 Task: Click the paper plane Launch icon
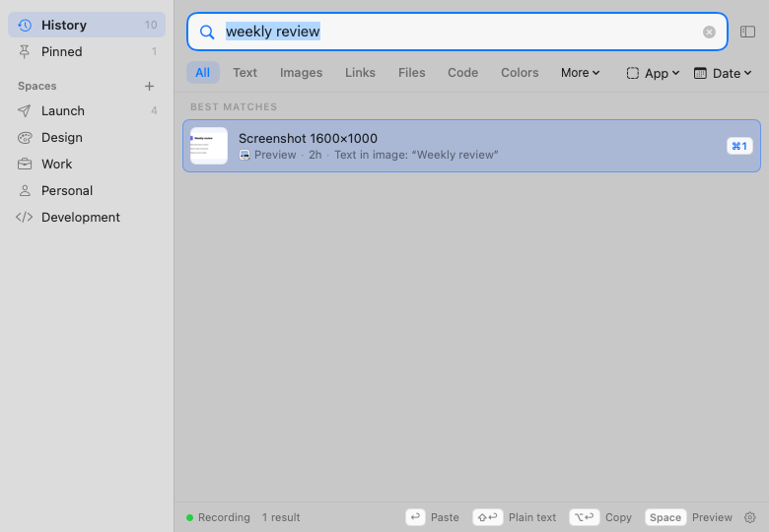coord(24,110)
